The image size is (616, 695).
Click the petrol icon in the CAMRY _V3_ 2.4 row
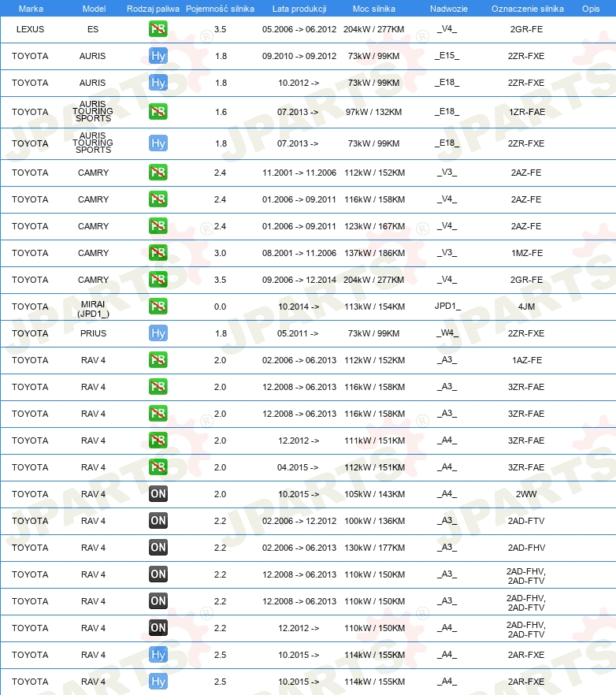[x=158, y=173]
